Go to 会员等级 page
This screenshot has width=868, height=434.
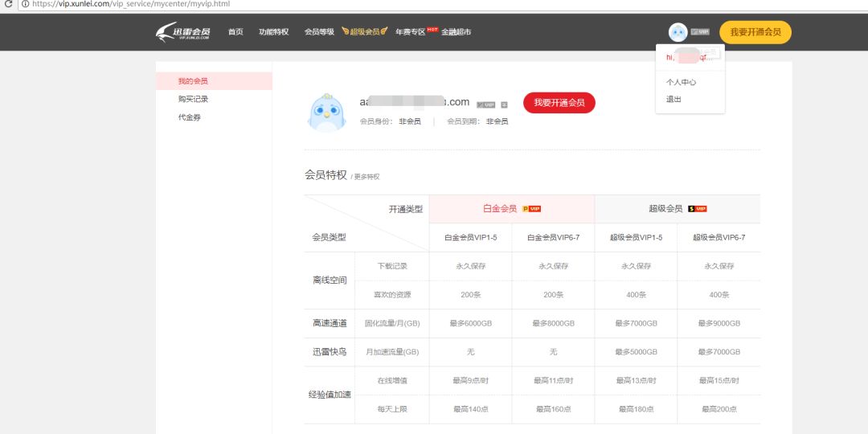(319, 32)
